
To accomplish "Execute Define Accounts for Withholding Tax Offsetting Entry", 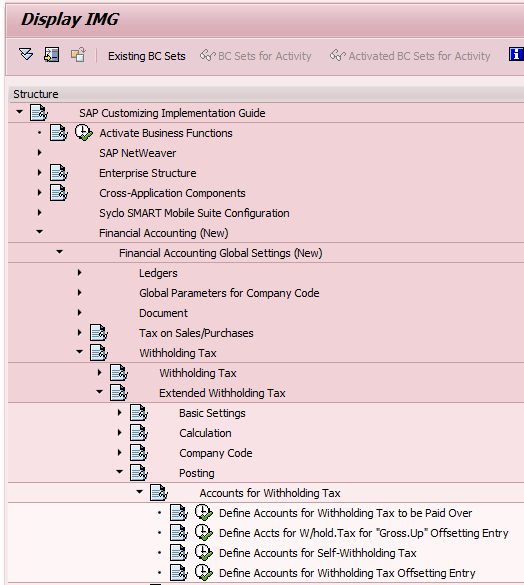I will [x=204, y=573].
